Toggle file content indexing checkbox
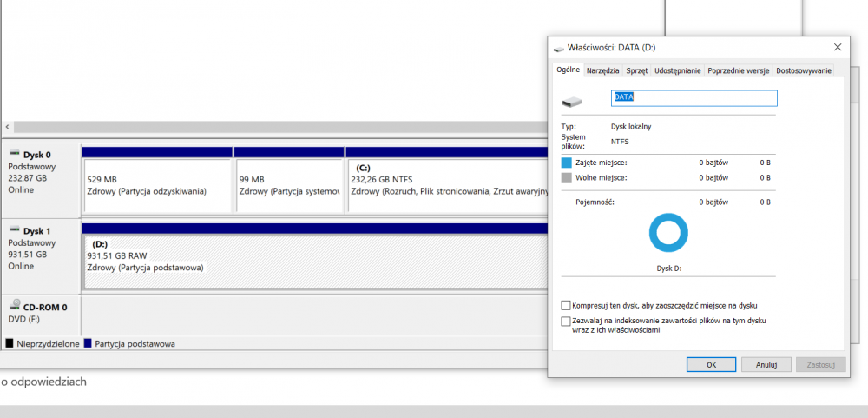Image resolution: width=868 pixels, height=418 pixels. 567,322
